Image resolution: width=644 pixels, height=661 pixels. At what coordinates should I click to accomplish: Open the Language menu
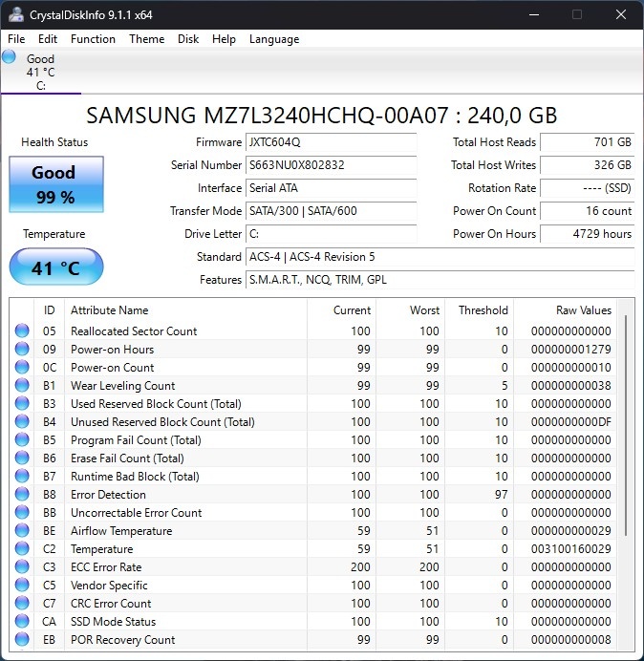pos(274,39)
